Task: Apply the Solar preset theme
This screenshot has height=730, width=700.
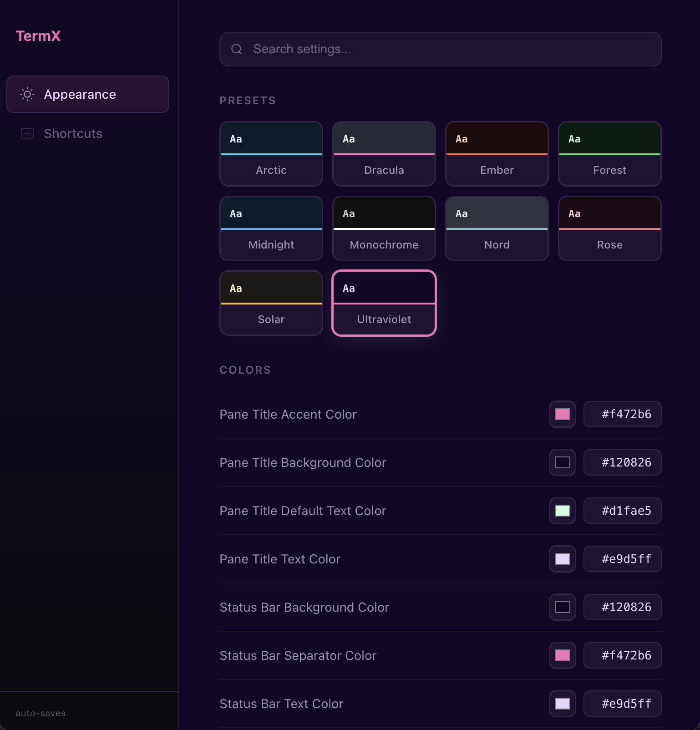Action: [x=271, y=303]
